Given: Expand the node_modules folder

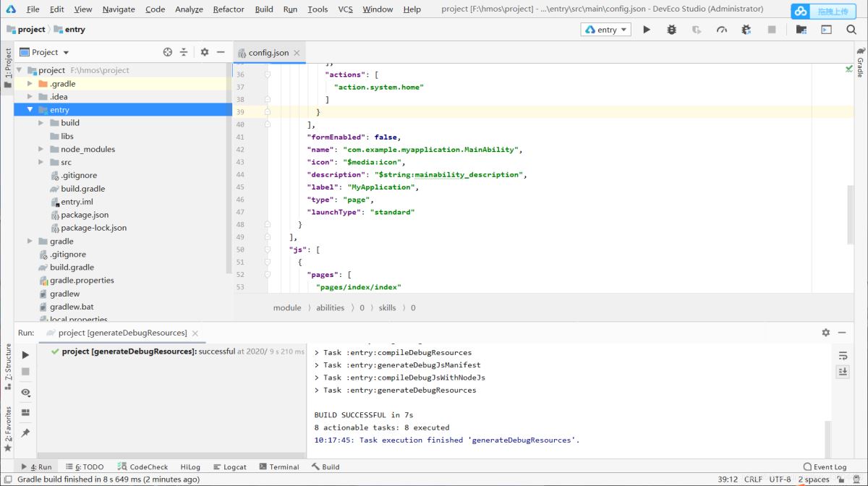Looking at the screenshot, I should point(41,149).
